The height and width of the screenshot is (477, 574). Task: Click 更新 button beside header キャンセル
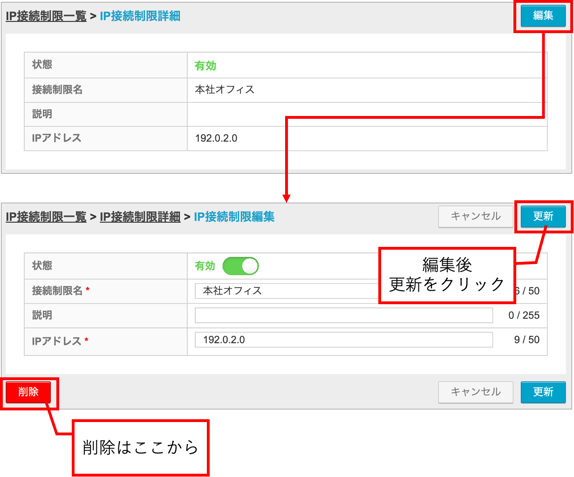(543, 216)
